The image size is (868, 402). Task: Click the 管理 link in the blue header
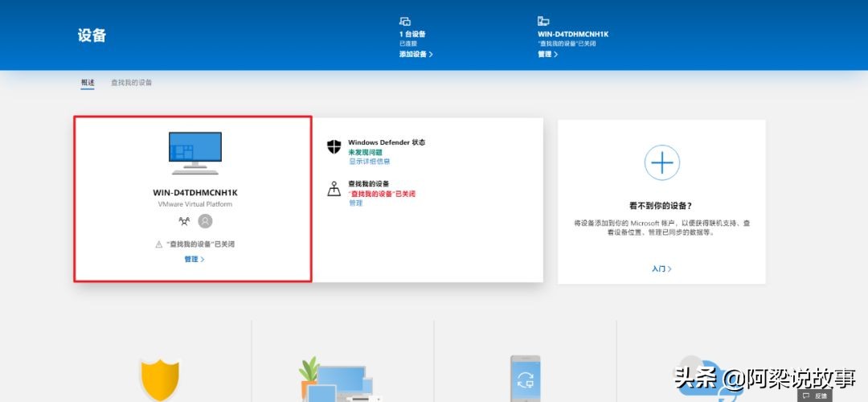pyautogui.click(x=547, y=54)
